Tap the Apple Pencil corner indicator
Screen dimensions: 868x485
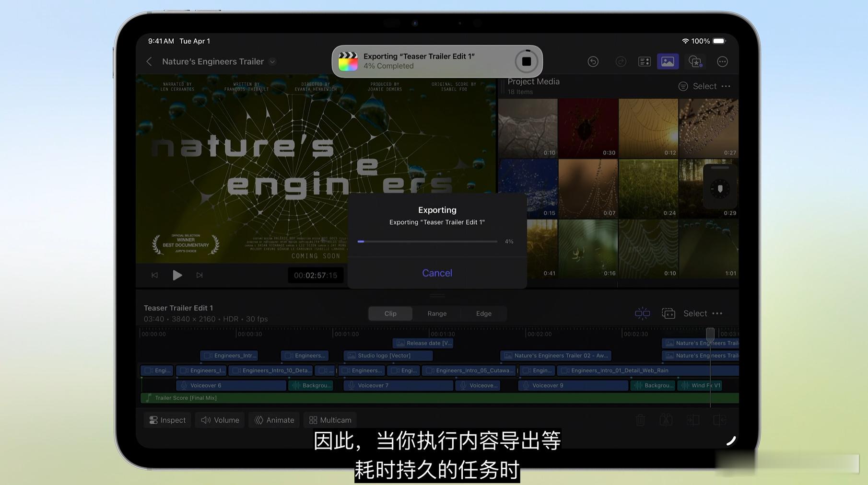(731, 441)
